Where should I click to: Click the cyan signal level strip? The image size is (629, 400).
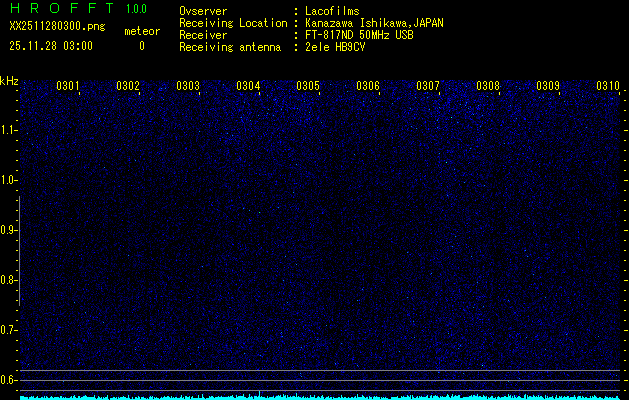coord(320,396)
